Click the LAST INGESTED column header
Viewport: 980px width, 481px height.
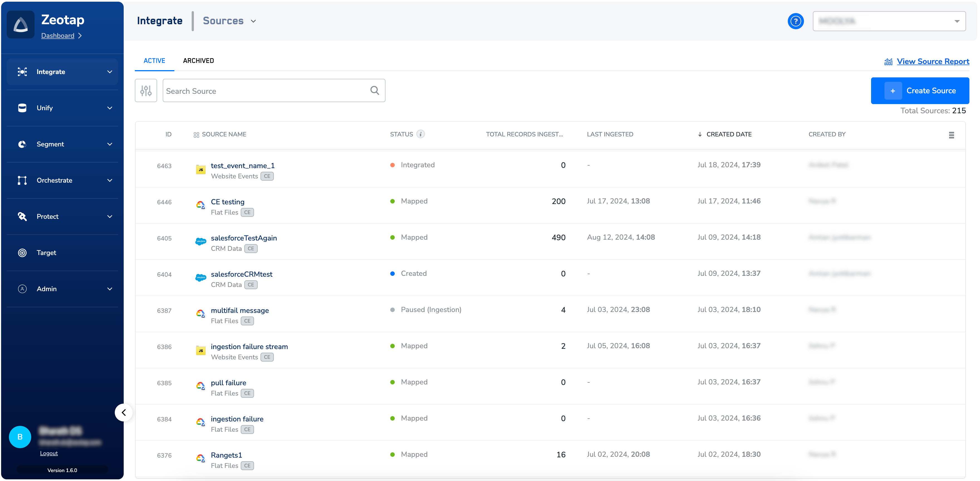pos(610,134)
